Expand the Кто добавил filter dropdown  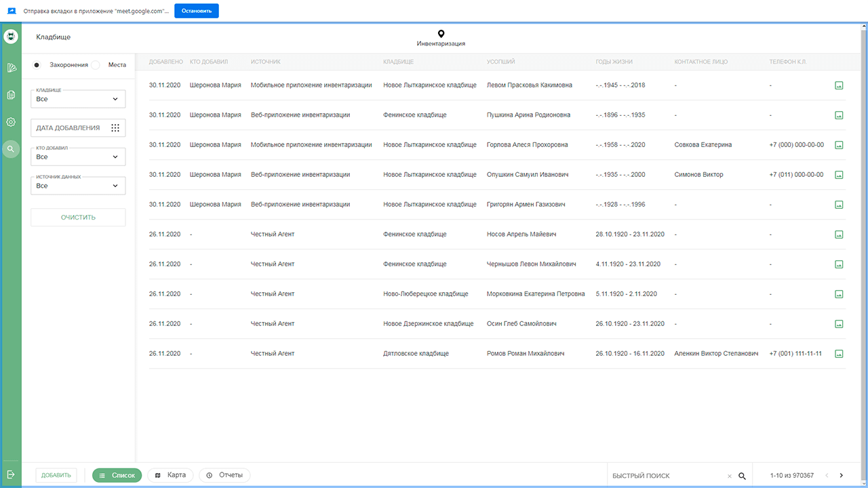78,157
